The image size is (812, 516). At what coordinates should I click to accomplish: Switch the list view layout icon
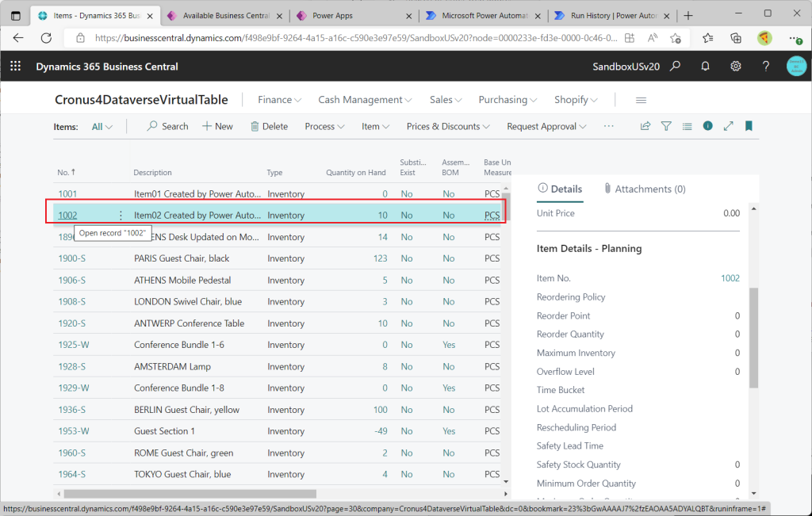(x=687, y=126)
